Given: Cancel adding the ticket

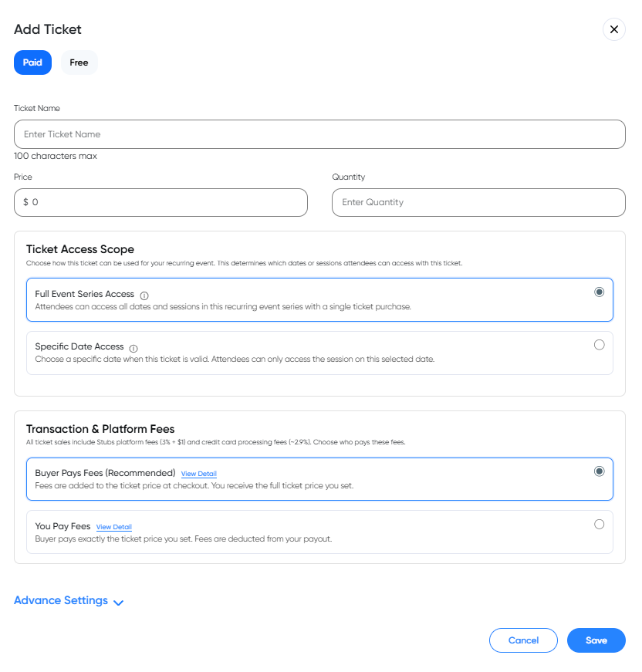Looking at the screenshot, I should [523, 640].
